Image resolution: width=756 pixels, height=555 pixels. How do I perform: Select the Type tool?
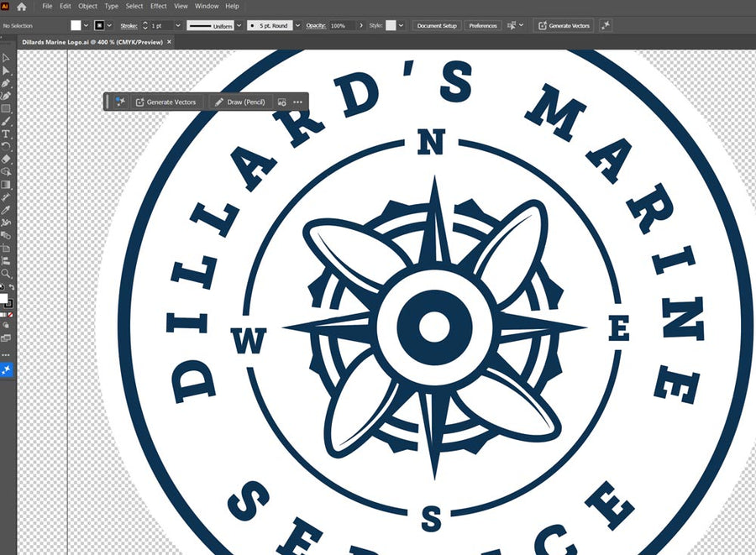click(x=6, y=134)
